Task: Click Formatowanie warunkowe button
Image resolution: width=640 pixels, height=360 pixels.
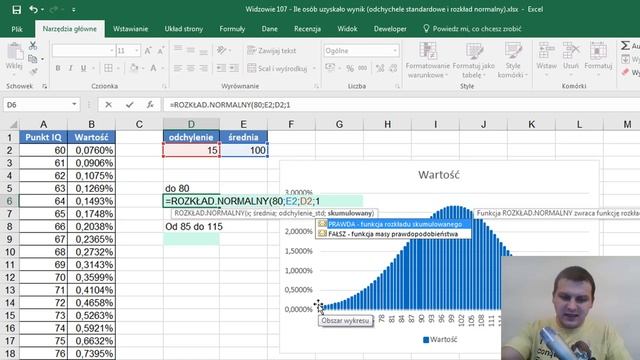Action: pos(427,60)
